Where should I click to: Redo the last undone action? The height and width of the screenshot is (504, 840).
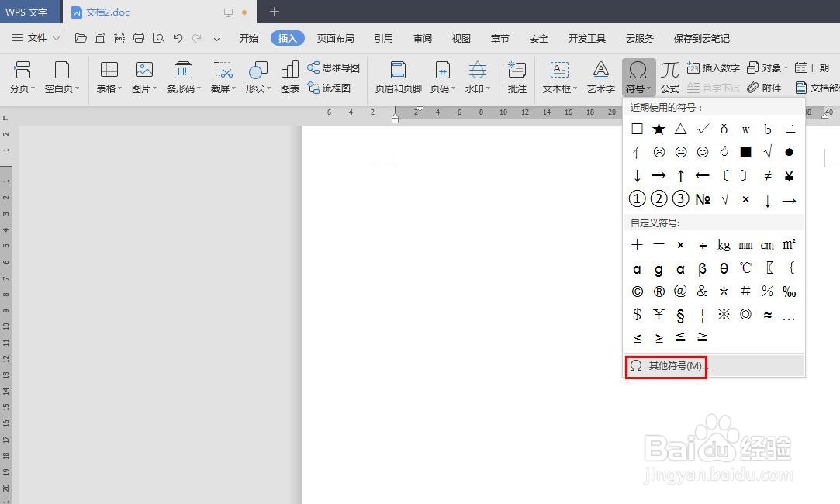196,38
